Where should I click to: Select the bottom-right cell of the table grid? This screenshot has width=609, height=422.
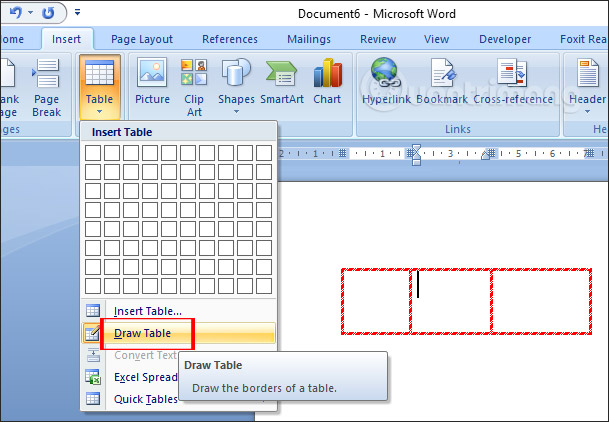tap(264, 286)
